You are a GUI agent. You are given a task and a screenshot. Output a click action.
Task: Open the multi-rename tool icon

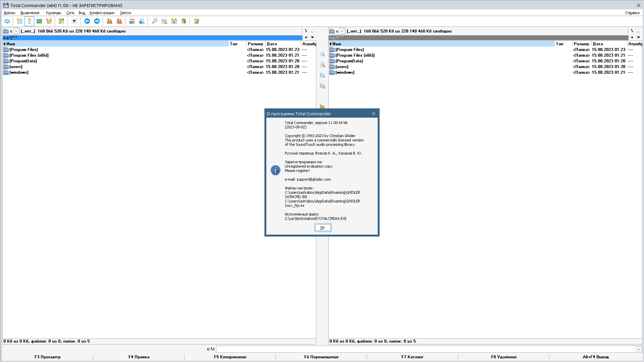[x=164, y=21]
